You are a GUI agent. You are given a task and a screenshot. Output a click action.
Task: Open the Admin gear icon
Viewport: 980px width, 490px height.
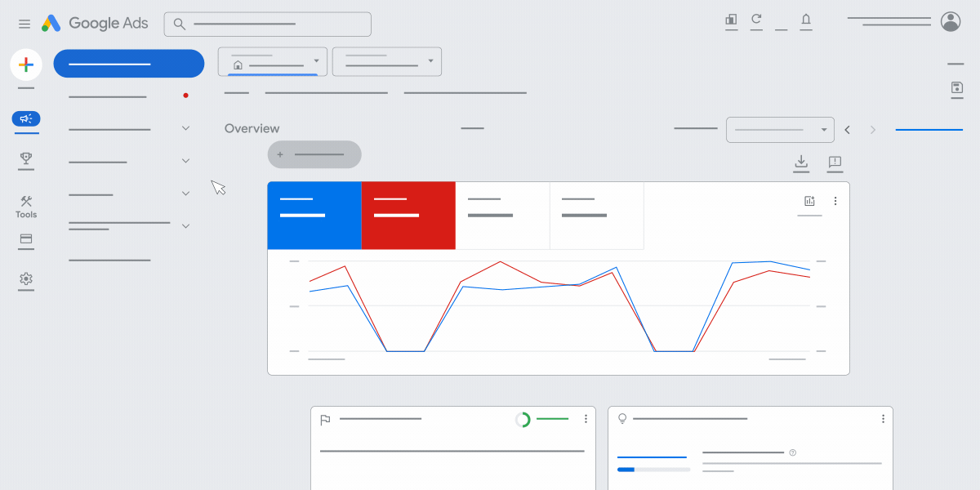26,278
